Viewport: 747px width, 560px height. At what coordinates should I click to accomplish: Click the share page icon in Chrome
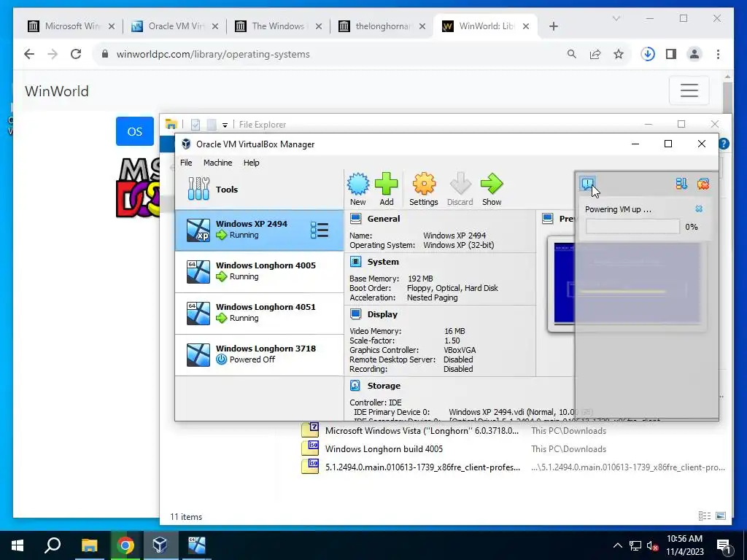[595, 54]
